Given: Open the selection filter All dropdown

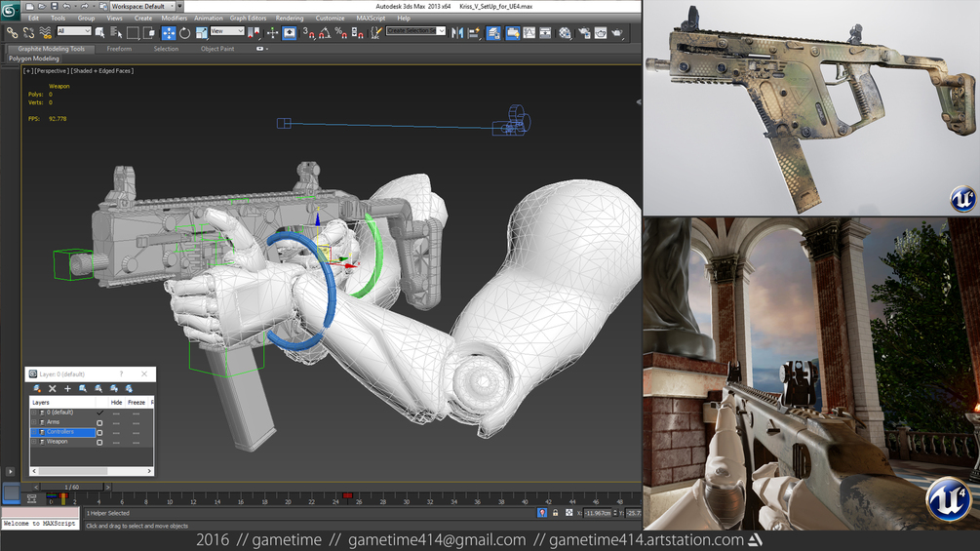Looking at the screenshot, I should (74, 30).
